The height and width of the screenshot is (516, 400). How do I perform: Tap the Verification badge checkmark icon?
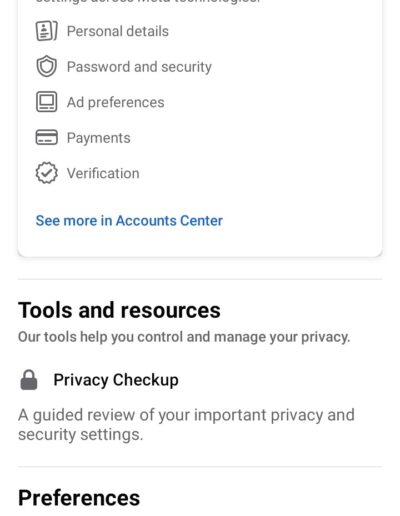[x=46, y=173]
